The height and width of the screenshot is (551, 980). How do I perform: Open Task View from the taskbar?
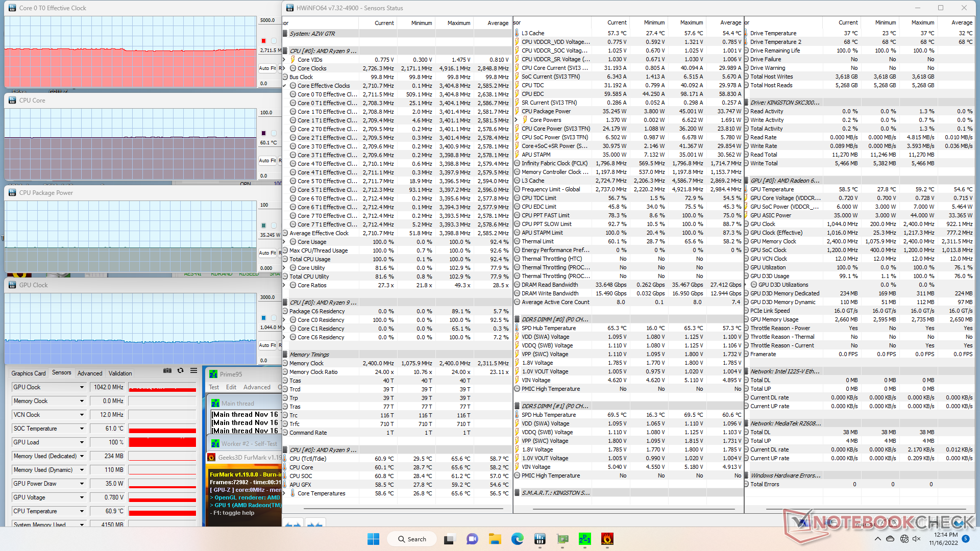point(449,539)
